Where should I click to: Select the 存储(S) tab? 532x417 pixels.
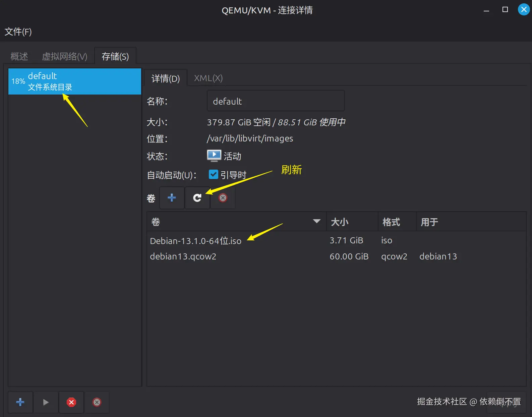115,56
